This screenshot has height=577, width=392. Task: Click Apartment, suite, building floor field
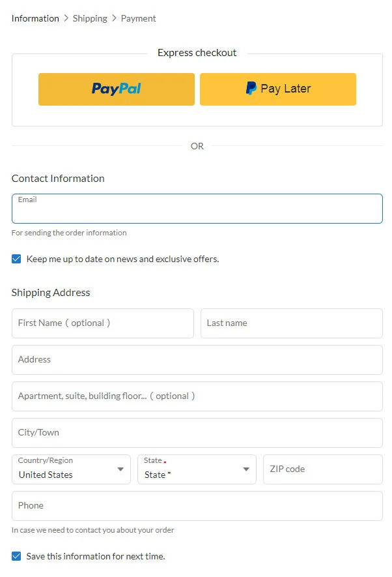point(197,396)
